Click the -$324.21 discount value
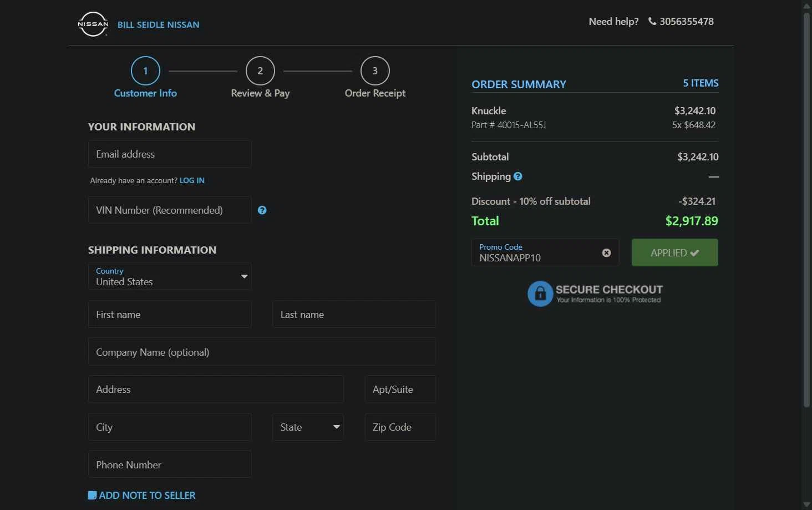 click(x=697, y=201)
